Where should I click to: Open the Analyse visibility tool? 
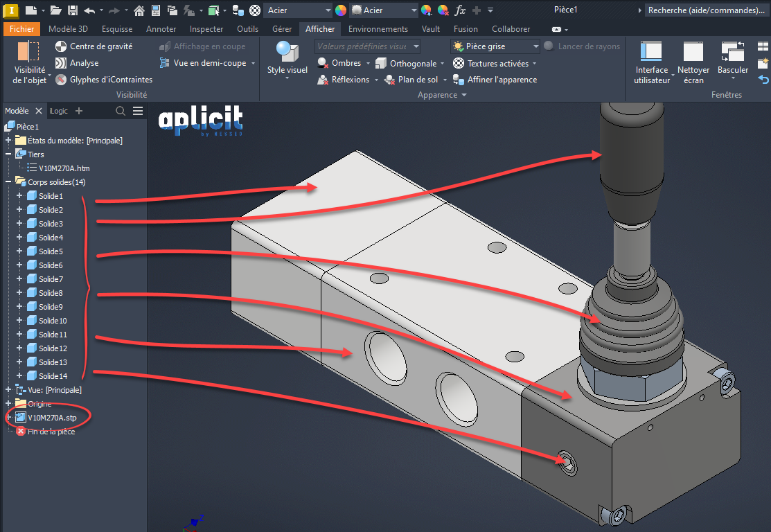(x=62, y=63)
